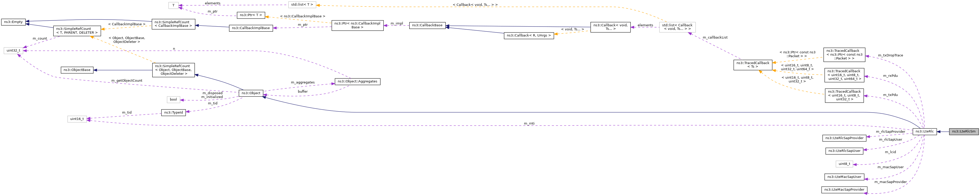980x195 pixels.
Task: Click the m_rlcSapProvider edge label
Action: pos(890,131)
